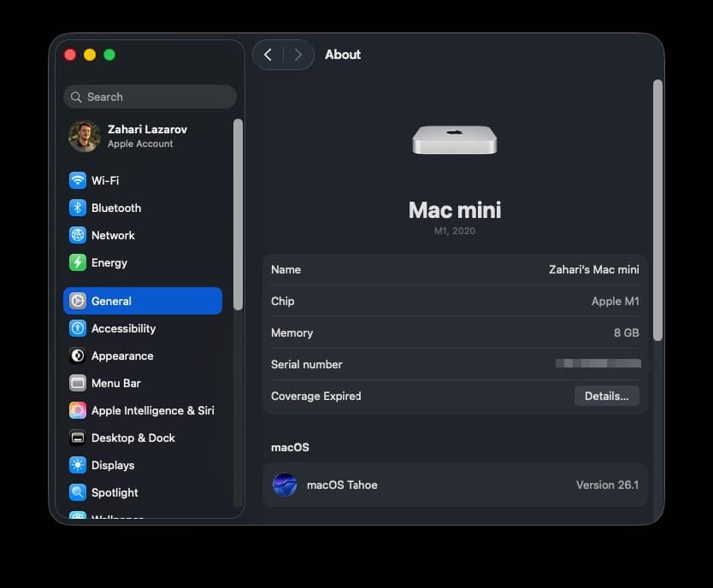Click the Accessibility icon
The height and width of the screenshot is (588, 713).
pos(78,328)
